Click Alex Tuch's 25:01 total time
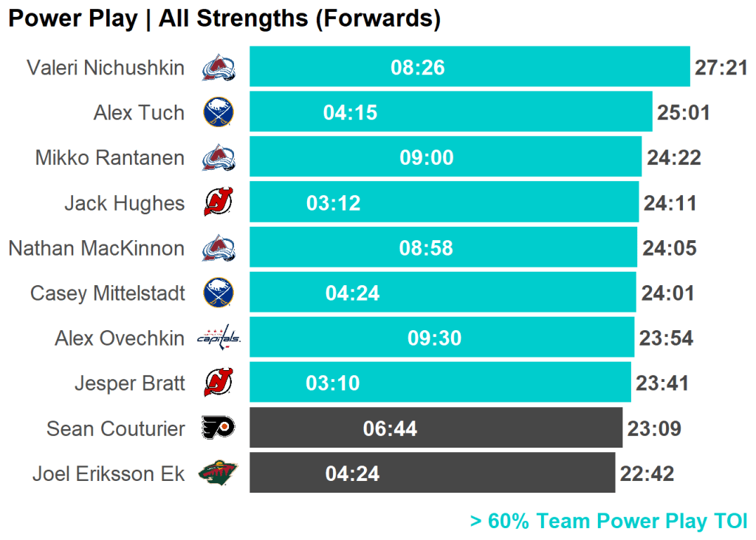Screen dimensions: 756x540 [x=683, y=113]
